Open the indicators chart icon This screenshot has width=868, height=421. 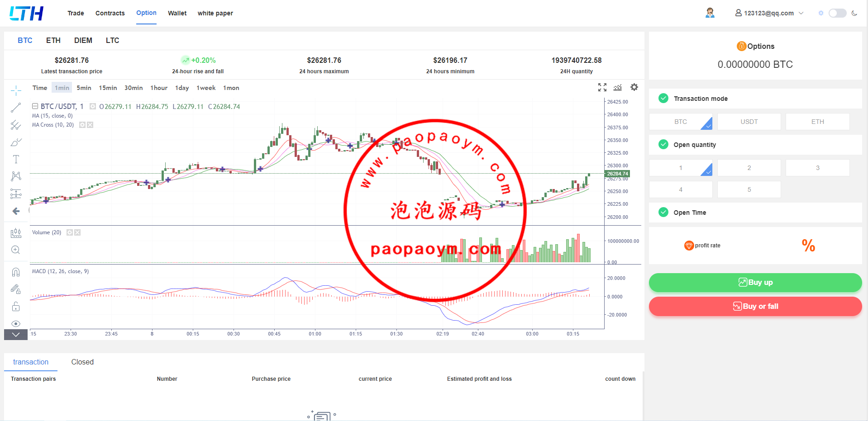click(x=618, y=87)
